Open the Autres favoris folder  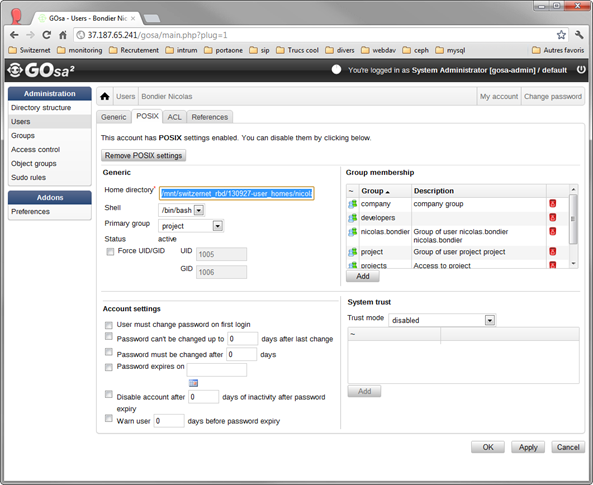tap(558, 50)
